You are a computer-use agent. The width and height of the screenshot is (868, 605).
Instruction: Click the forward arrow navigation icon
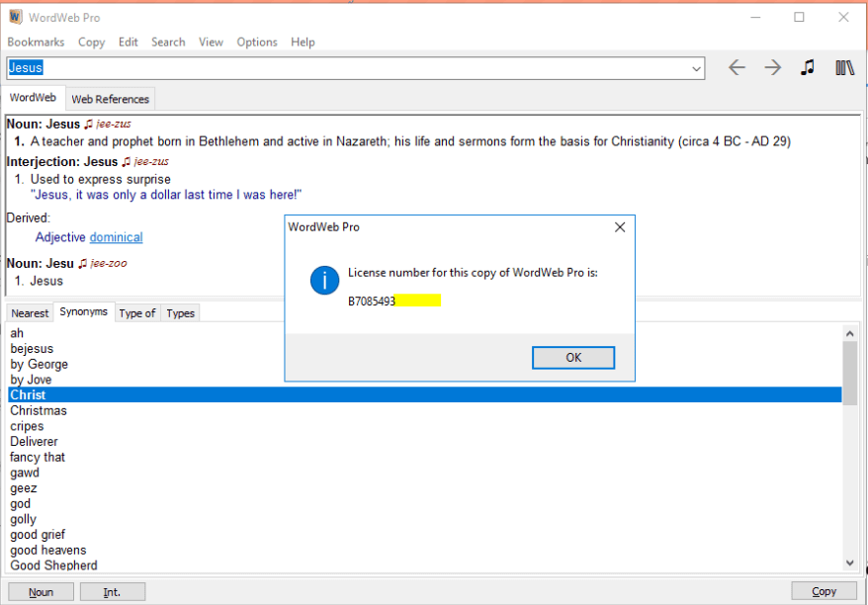(x=772, y=68)
